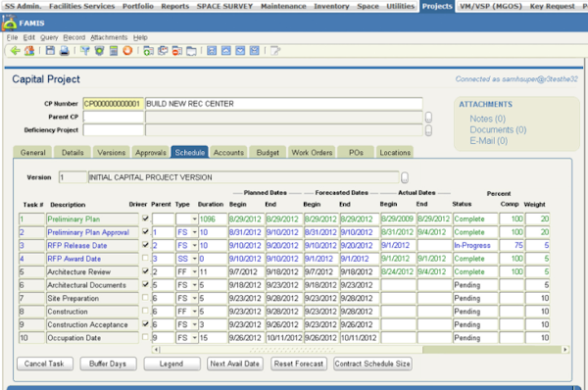
Task: Open Type dropdown for Preliminary Plan row
Action: (x=194, y=219)
